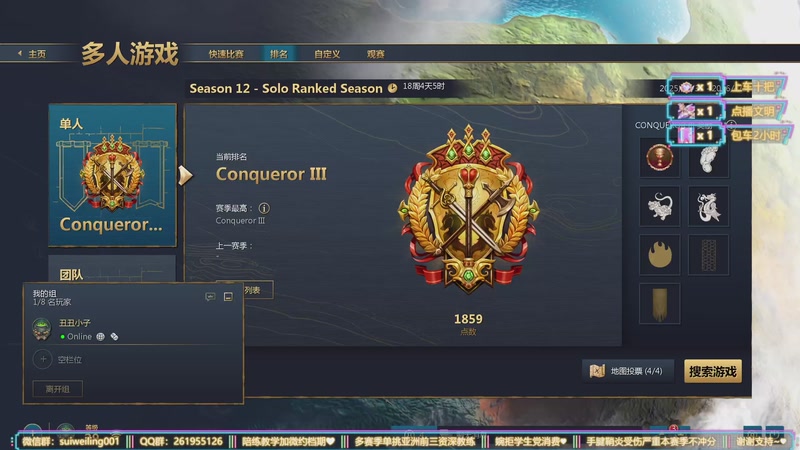The height and width of the screenshot is (450, 800).
Task: Leave the party with 离开组 button
Action: (58, 389)
